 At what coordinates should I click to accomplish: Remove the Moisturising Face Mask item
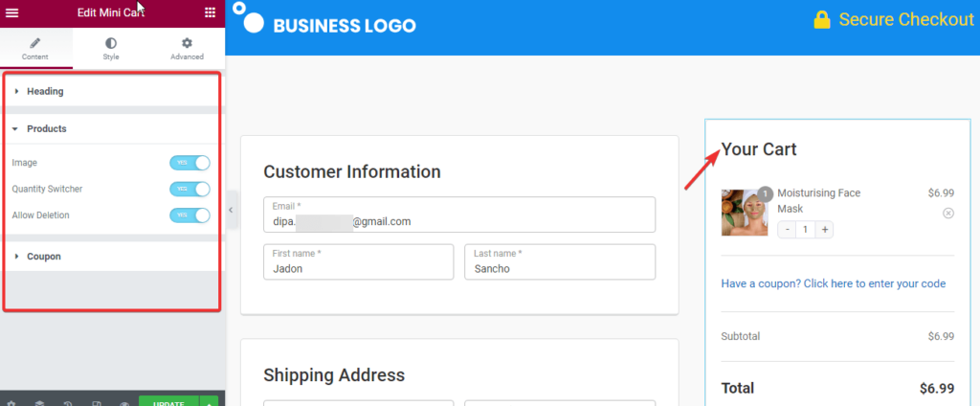(948, 214)
